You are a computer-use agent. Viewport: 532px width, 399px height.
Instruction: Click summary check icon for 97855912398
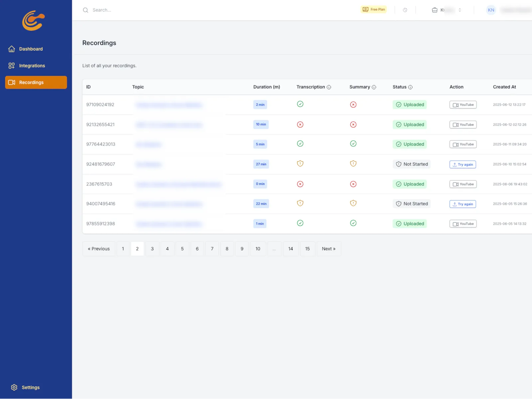(353, 223)
